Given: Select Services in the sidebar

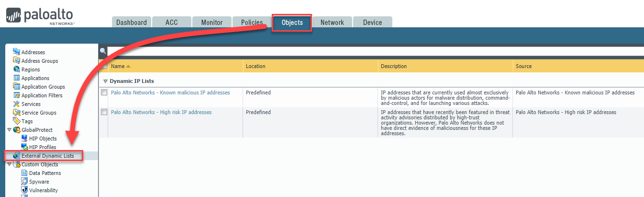Looking at the screenshot, I should click(x=31, y=104).
